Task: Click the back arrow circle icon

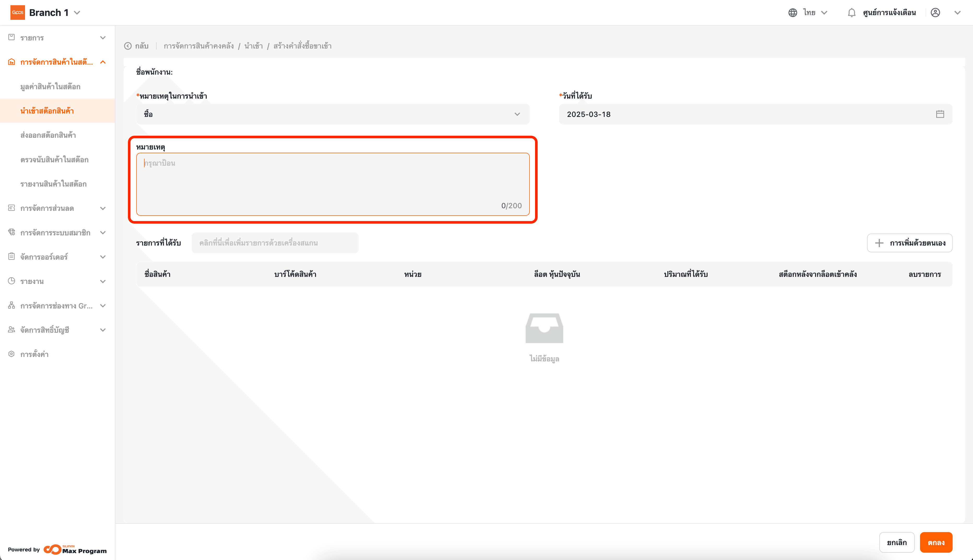Action: pyautogui.click(x=128, y=46)
